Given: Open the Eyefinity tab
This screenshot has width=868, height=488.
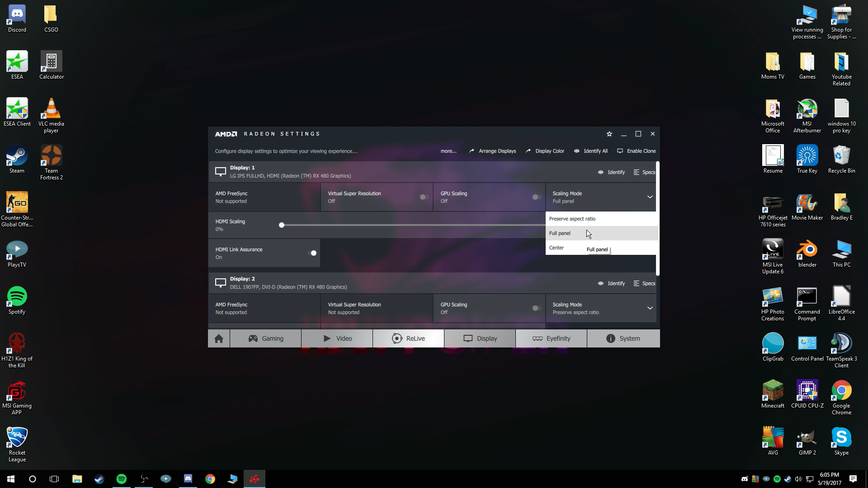Looking at the screenshot, I should click(551, 338).
